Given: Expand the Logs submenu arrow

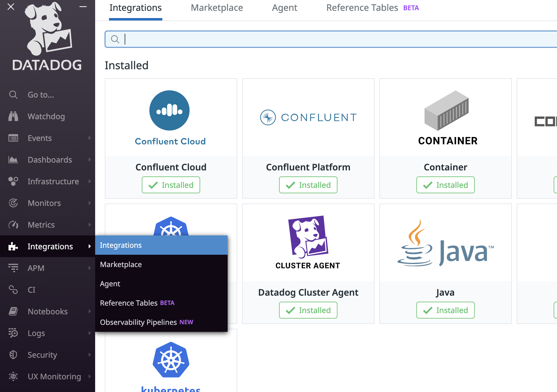Looking at the screenshot, I should tap(89, 333).
